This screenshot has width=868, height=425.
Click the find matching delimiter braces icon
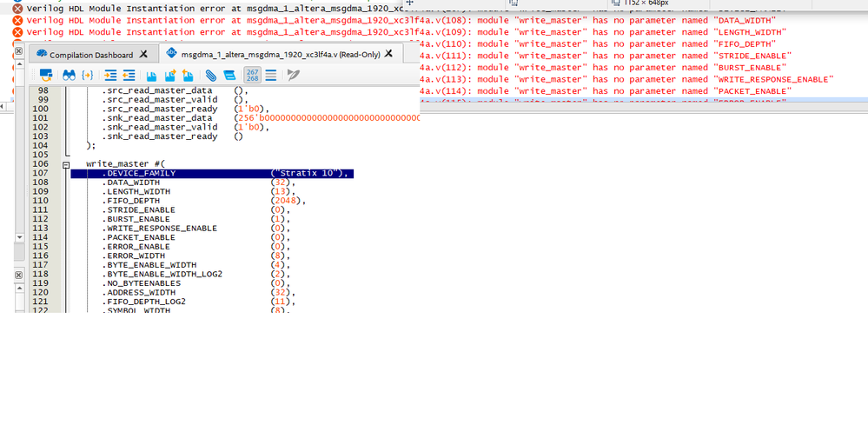pyautogui.click(x=88, y=75)
